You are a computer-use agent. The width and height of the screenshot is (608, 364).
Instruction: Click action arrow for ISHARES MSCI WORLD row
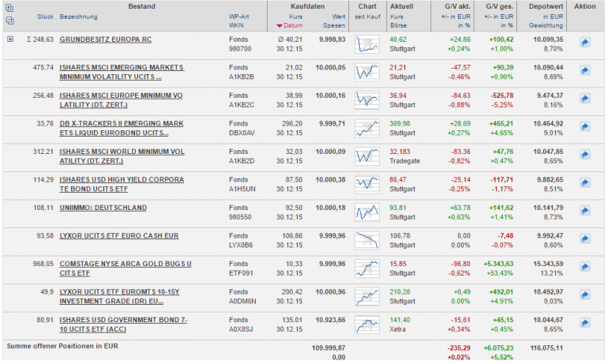point(585,154)
